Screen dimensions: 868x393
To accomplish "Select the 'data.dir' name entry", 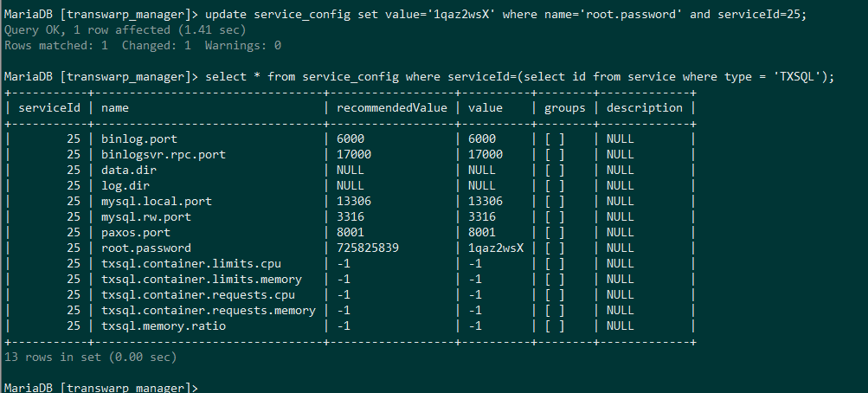I will point(129,170).
